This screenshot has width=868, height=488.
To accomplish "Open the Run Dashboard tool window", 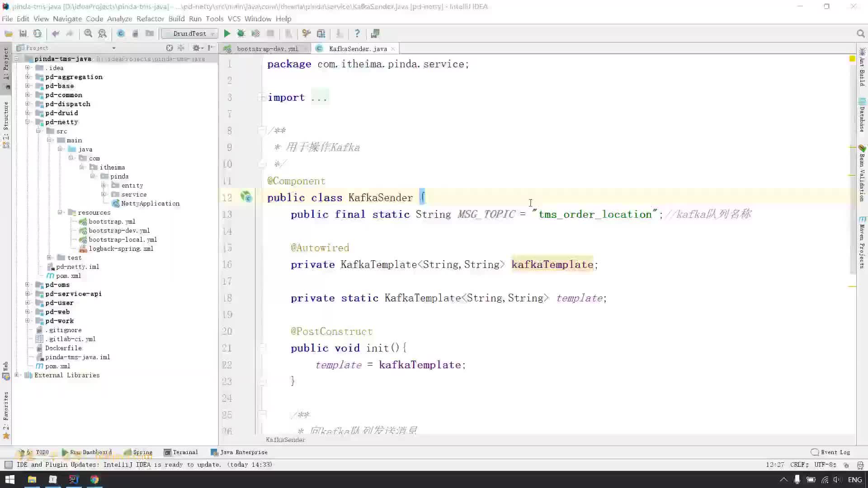I will (87, 452).
